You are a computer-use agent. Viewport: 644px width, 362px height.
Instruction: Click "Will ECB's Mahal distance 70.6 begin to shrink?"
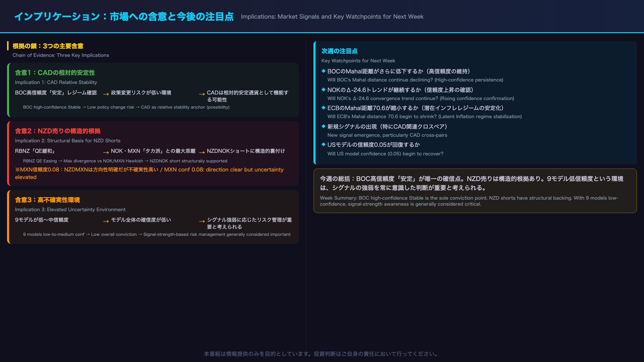(x=425, y=117)
